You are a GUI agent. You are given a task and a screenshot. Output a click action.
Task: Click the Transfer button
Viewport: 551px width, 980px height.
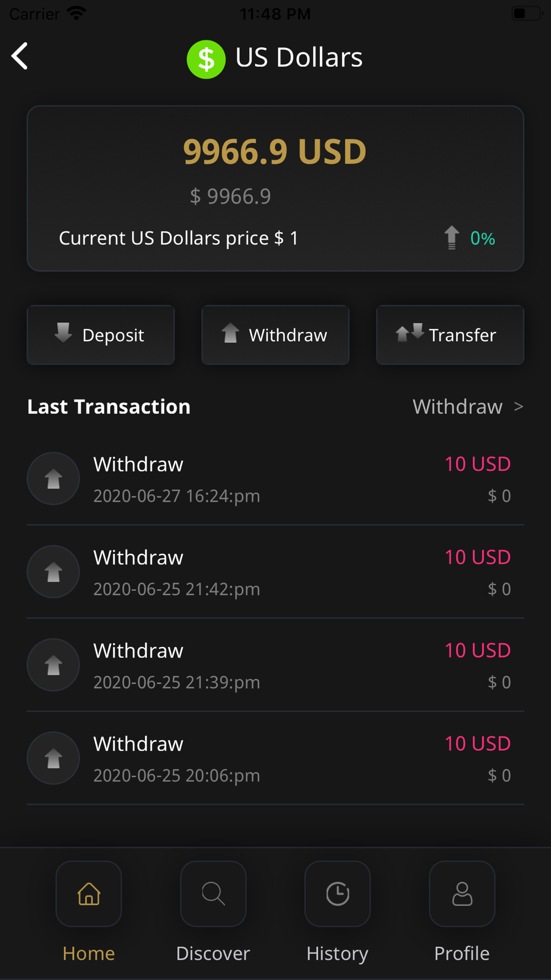click(x=450, y=335)
